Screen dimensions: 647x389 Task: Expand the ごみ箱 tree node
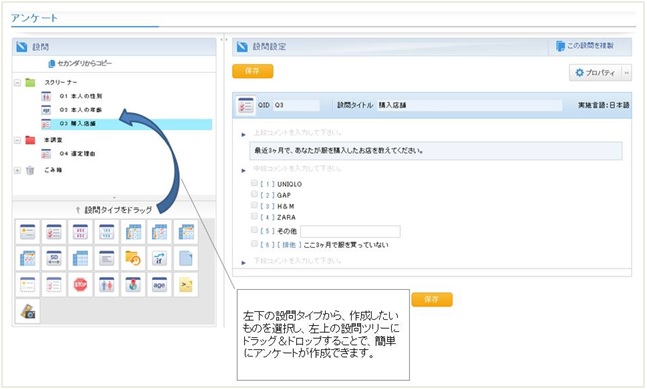17,170
